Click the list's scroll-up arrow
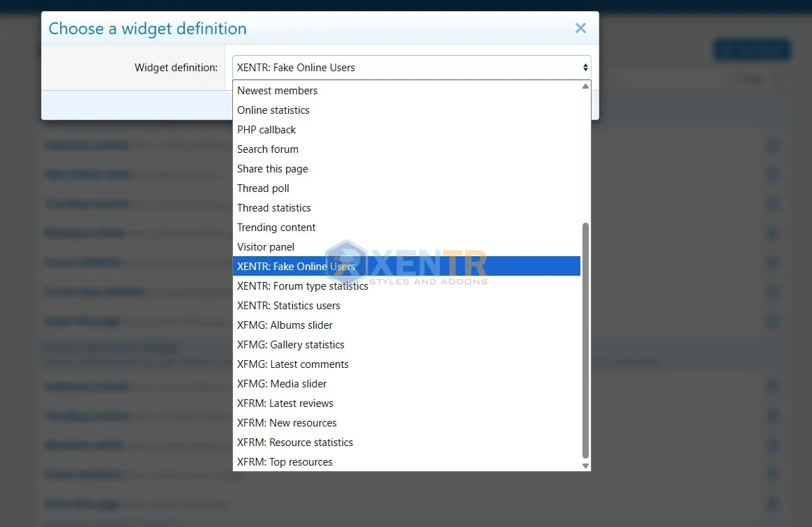 point(585,86)
